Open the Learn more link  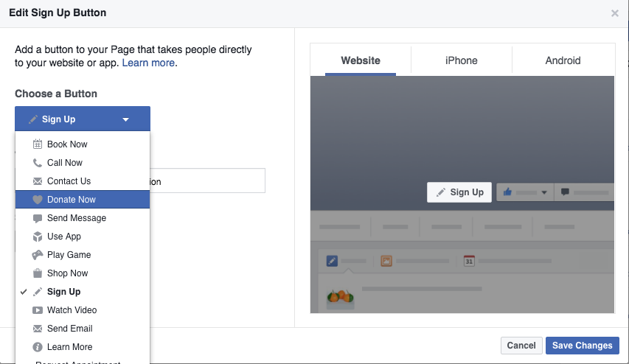click(148, 63)
